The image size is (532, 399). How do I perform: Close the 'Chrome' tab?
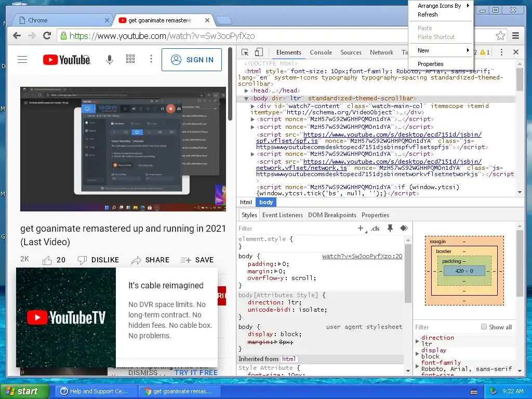[107, 20]
